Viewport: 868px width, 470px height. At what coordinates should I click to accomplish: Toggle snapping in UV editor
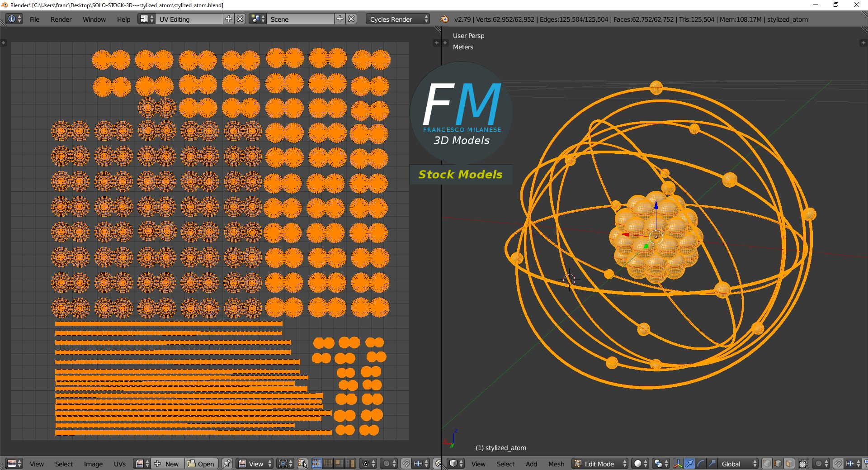pos(406,464)
